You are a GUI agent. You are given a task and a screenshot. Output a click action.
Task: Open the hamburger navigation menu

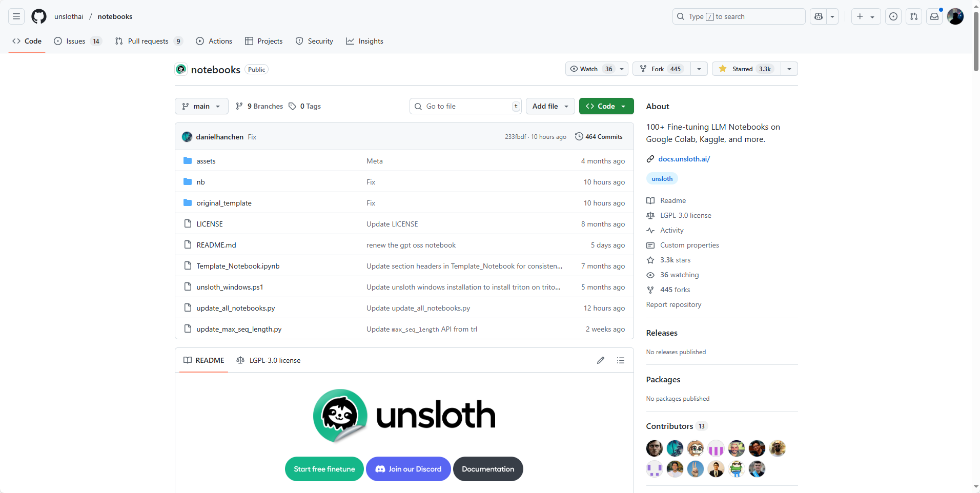16,16
